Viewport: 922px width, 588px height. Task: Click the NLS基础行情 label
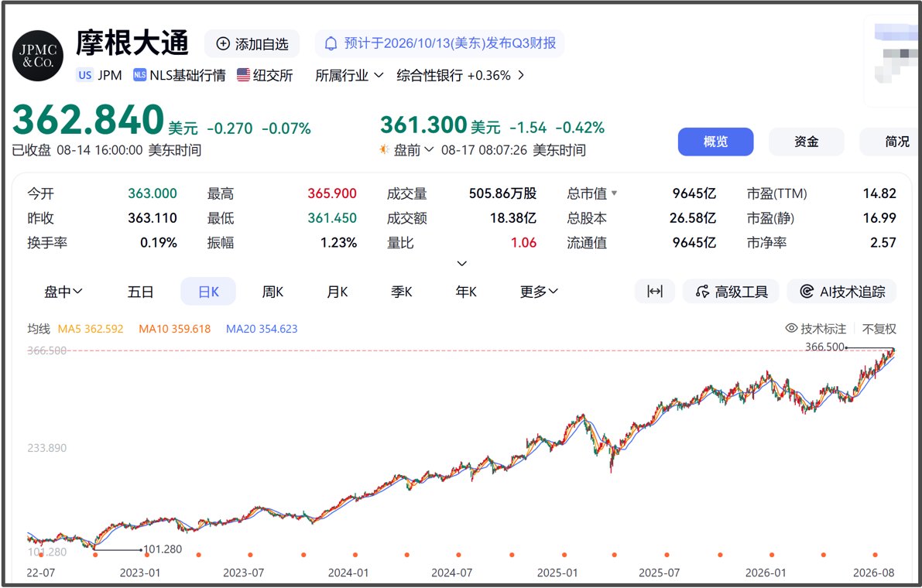click(x=187, y=75)
